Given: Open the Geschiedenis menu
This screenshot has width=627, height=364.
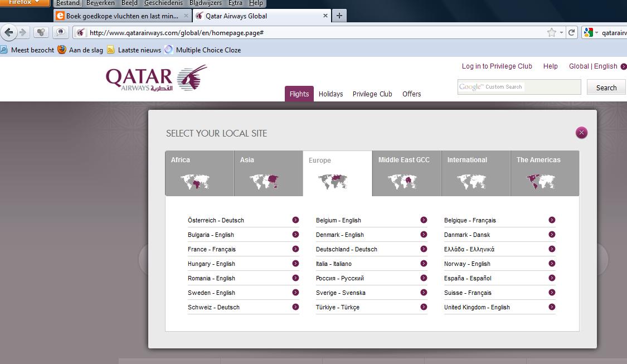Looking at the screenshot, I should pyautogui.click(x=163, y=3).
